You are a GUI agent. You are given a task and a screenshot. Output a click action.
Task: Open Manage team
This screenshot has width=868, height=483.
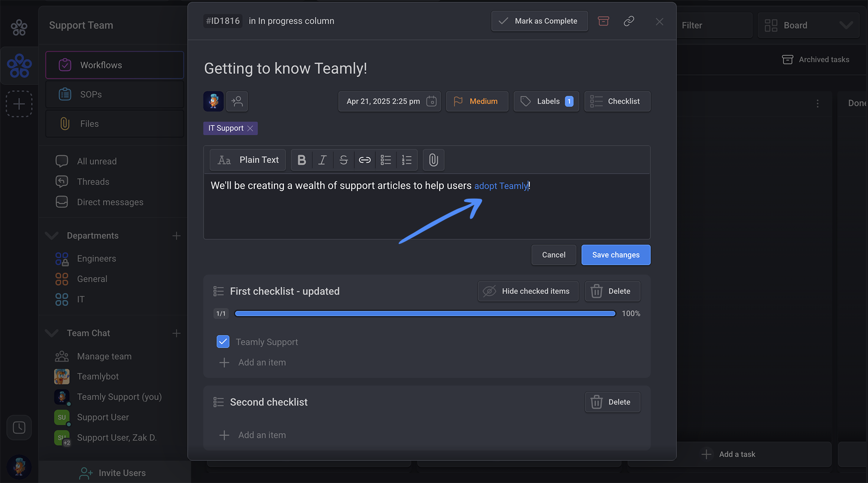(104, 356)
